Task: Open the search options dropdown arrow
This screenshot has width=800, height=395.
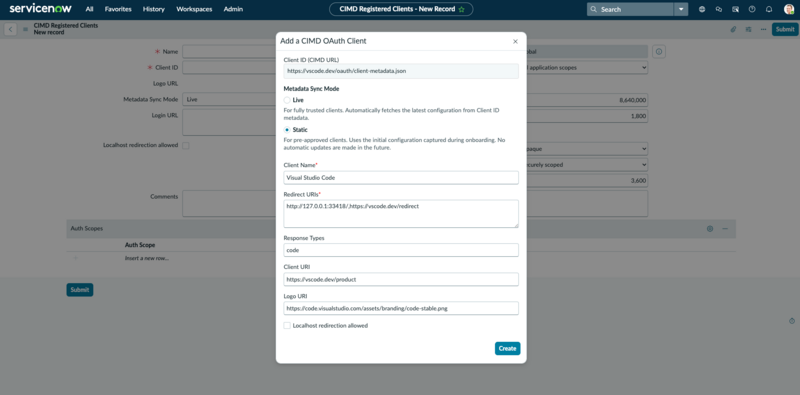Action: [x=681, y=9]
